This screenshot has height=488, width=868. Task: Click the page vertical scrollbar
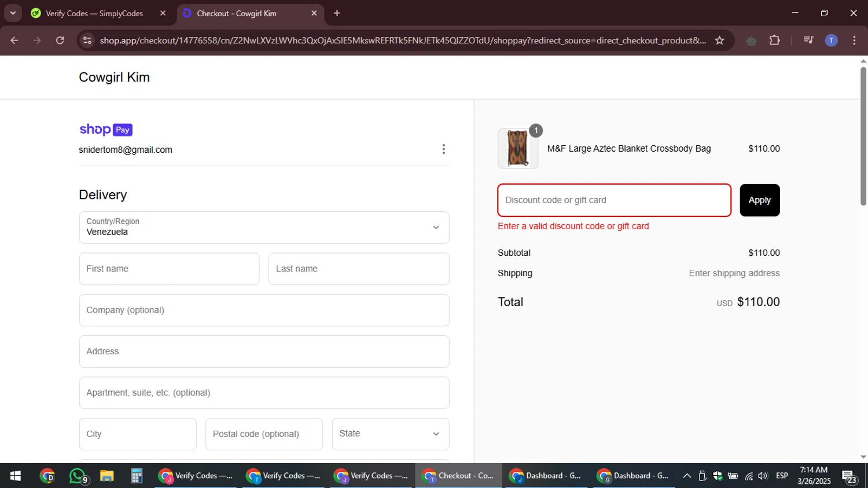pyautogui.click(x=863, y=137)
